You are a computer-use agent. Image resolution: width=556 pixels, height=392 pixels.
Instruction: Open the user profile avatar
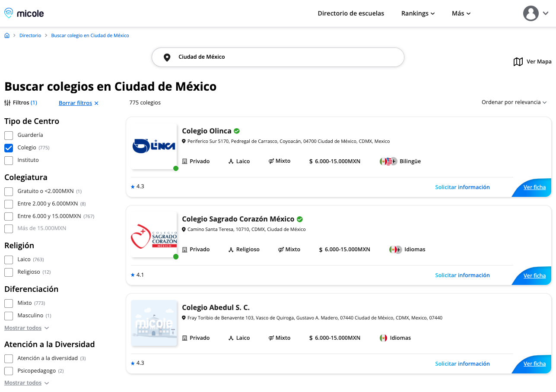point(531,13)
